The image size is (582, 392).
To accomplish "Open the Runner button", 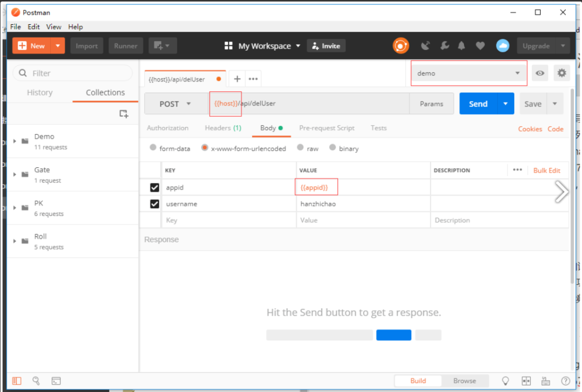I will pos(126,46).
